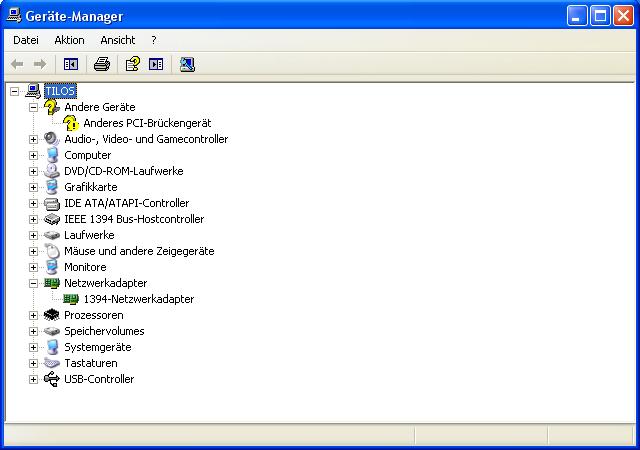The height and width of the screenshot is (450, 640).
Task: Expand the Monitore branch
Action: click(33, 267)
